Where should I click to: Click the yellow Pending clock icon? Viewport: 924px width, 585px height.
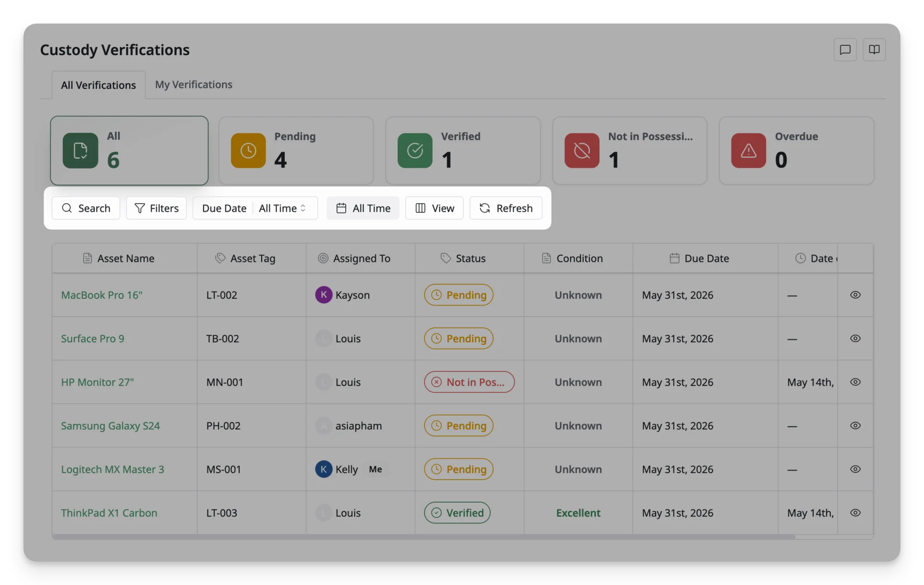tap(248, 151)
